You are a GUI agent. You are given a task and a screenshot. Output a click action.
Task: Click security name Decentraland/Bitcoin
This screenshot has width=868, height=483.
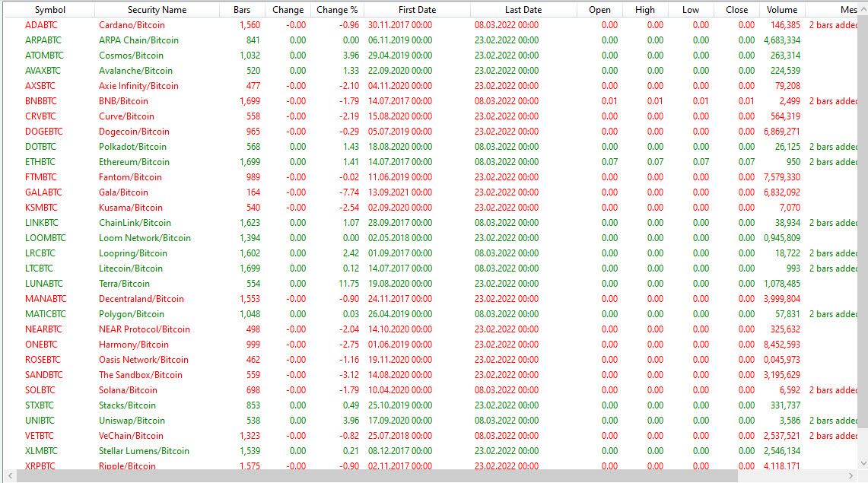(141, 299)
